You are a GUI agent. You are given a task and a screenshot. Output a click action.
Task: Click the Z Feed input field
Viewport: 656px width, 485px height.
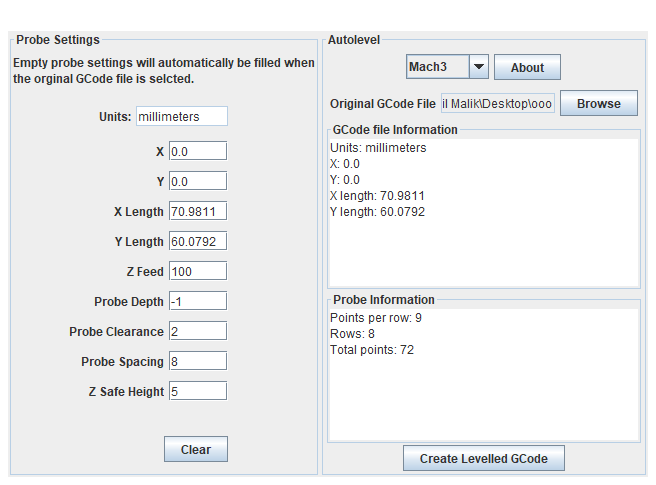tap(198, 271)
